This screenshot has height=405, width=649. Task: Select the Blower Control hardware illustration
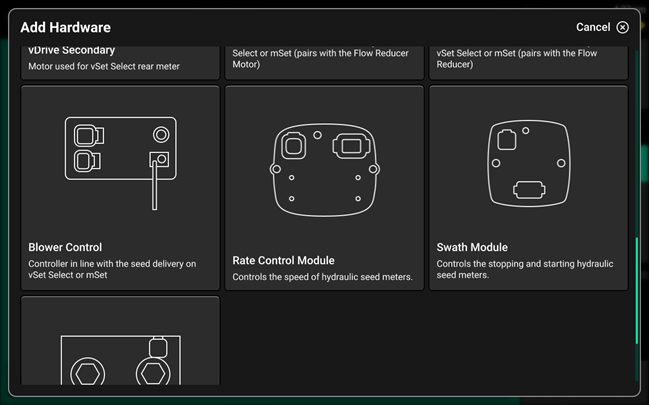[120, 163]
